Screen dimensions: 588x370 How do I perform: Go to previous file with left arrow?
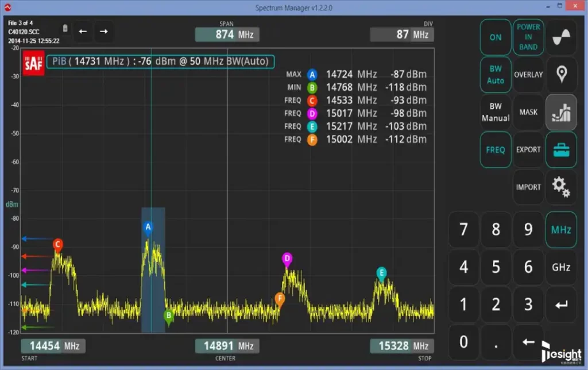(x=83, y=32)
